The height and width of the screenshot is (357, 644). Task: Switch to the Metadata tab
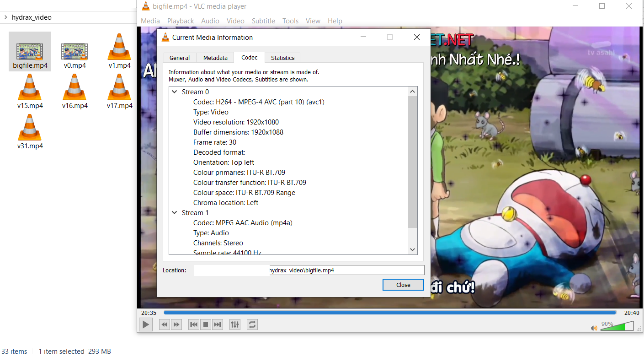click(x=215, y=58)
